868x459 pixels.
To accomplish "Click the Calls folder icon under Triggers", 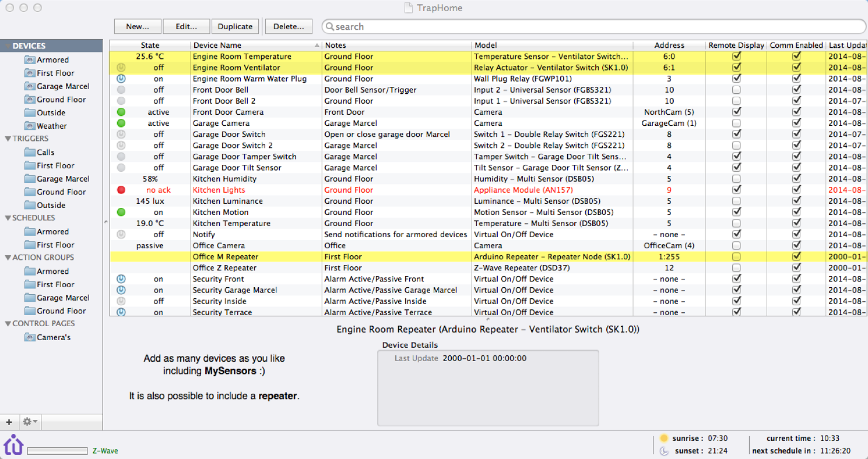I will coord(30,152).
